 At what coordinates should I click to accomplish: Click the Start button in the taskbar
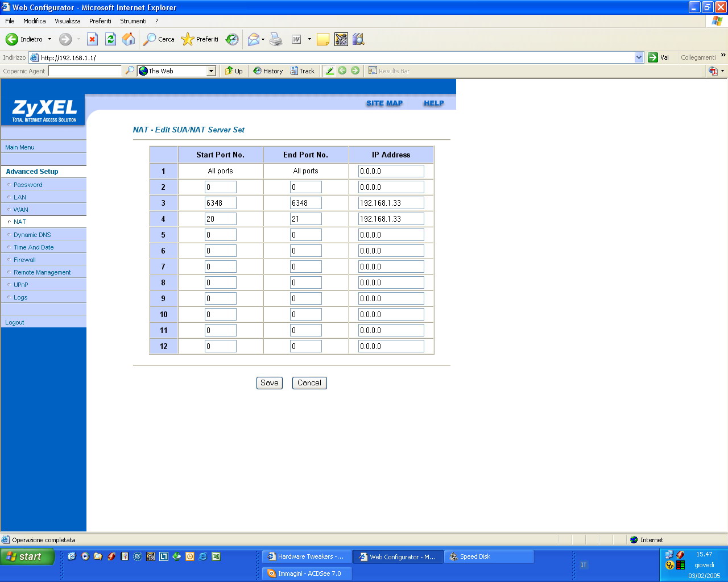(27, 556)
